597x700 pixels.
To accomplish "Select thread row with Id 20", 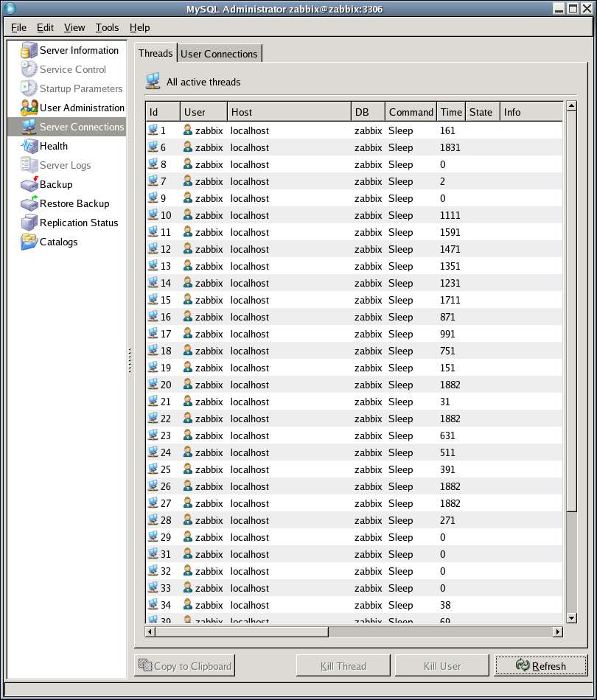I will click(x=295, y=385).
